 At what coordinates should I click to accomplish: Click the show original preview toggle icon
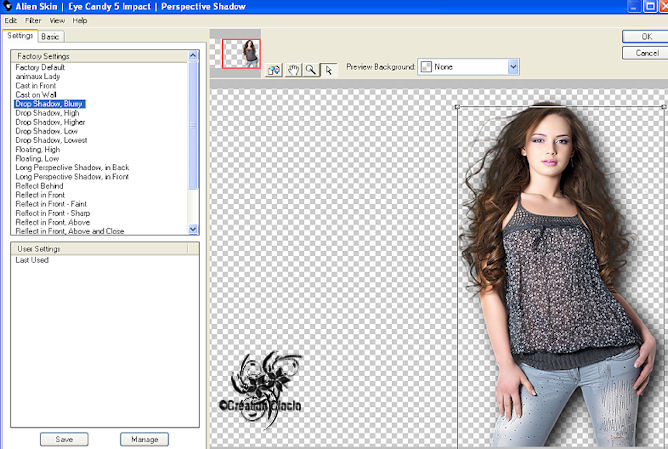coord(274,70)
